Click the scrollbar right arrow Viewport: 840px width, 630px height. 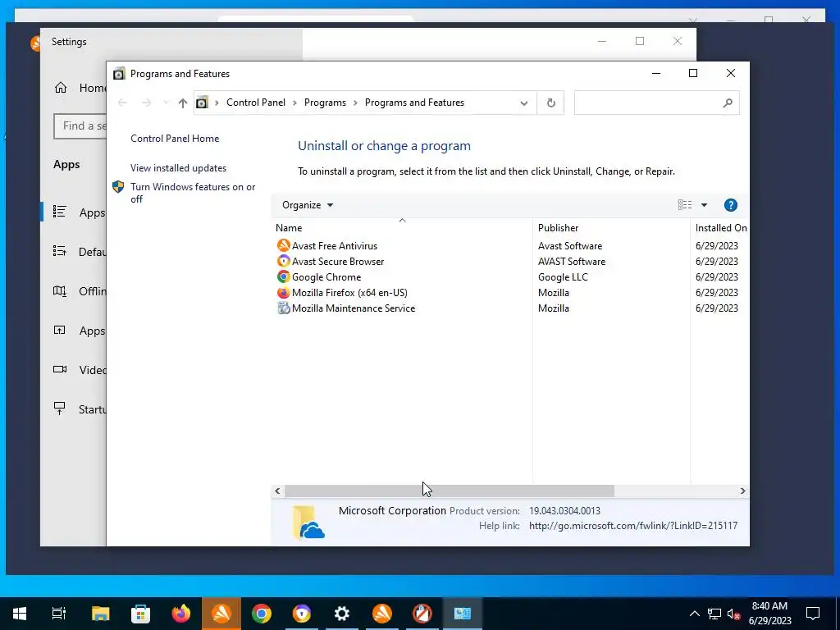click(x=742, y=491)
